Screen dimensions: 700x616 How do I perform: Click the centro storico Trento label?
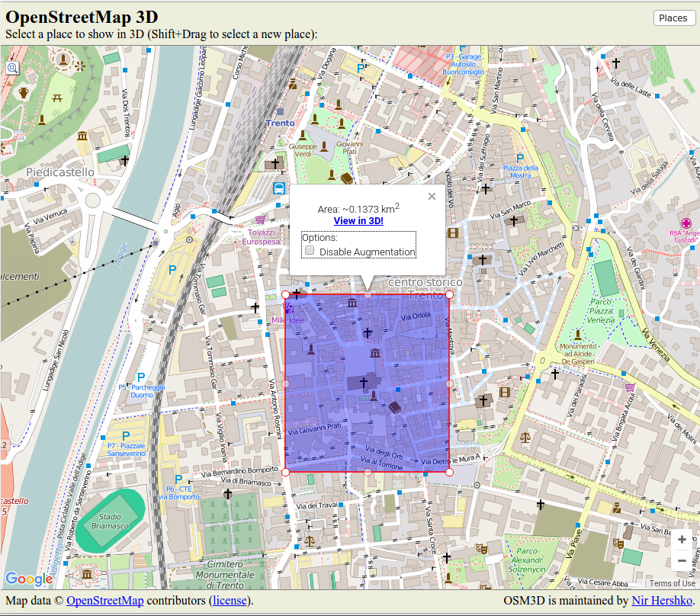tap(425, 288)
